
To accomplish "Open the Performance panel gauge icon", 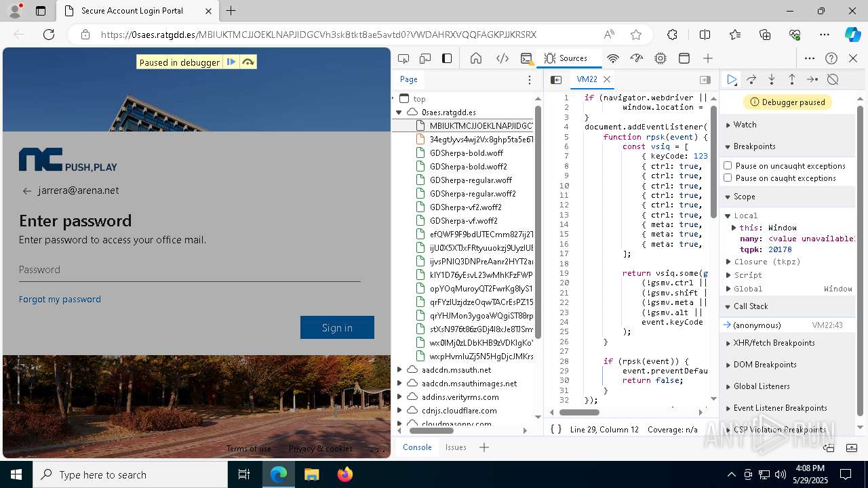I will click(636, 58).
